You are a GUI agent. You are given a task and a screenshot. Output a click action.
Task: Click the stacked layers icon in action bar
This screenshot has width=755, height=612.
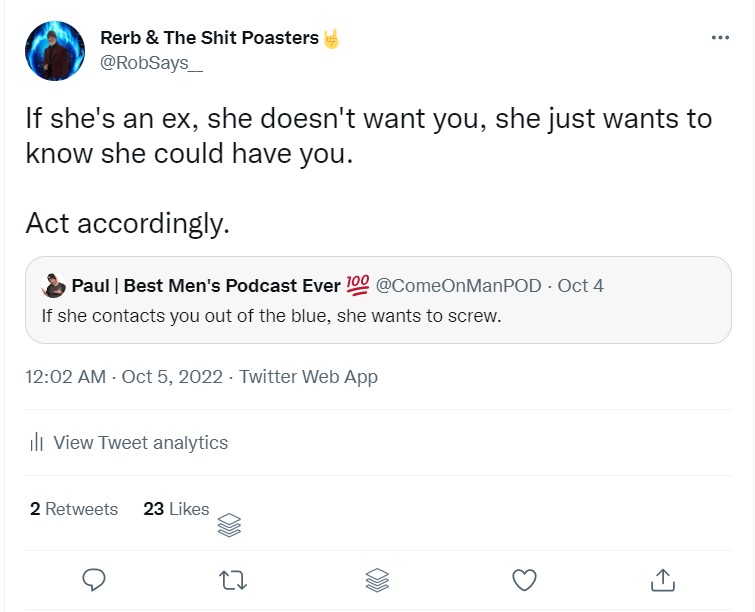point(377,579)
